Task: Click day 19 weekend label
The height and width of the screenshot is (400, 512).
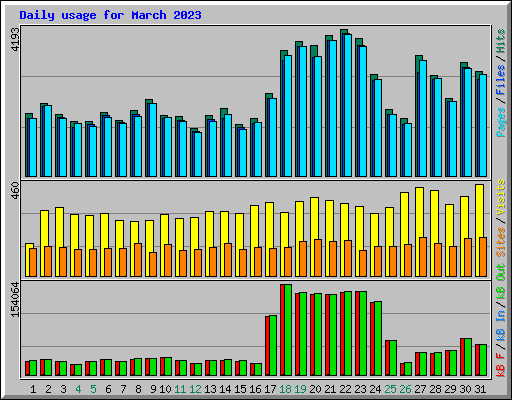Action: [x=300, y=389]
